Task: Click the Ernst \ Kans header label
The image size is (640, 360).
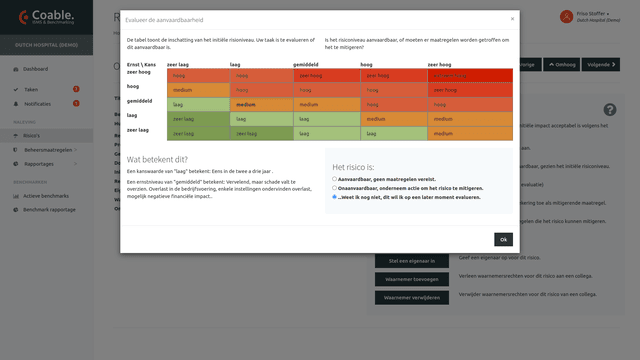Action: tap(141, 64)
